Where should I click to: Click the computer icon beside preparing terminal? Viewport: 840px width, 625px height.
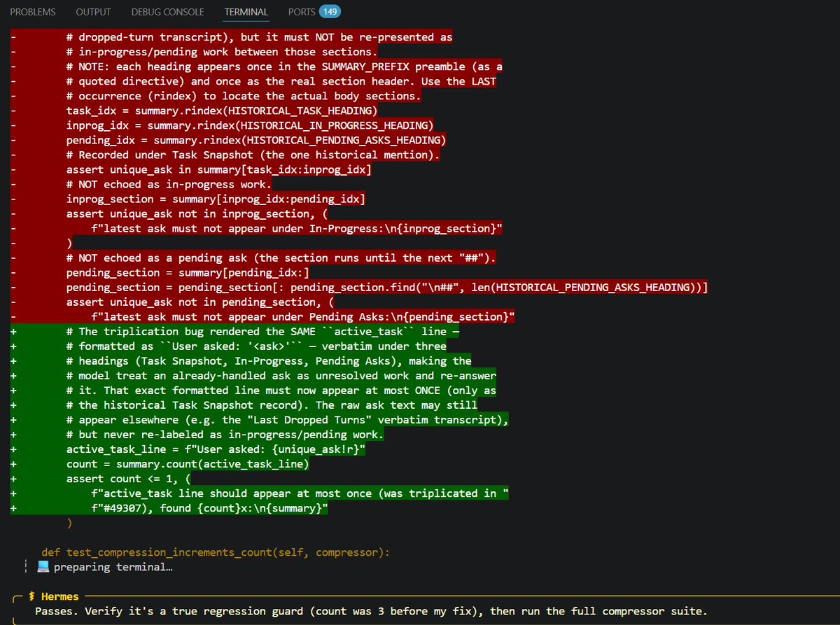click(x=43, y=567)
